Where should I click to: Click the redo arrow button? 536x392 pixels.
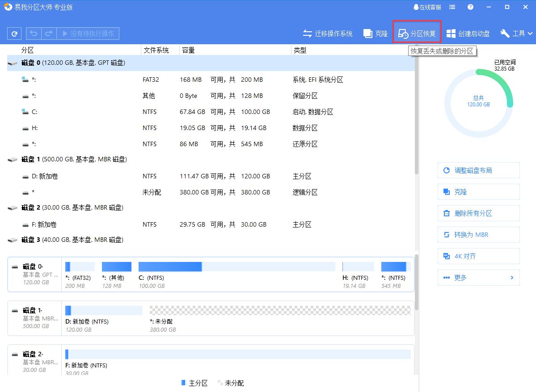(49, 34)
